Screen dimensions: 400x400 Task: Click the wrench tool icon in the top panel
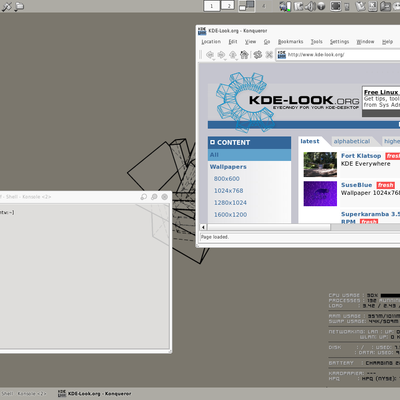pos(6,6)
